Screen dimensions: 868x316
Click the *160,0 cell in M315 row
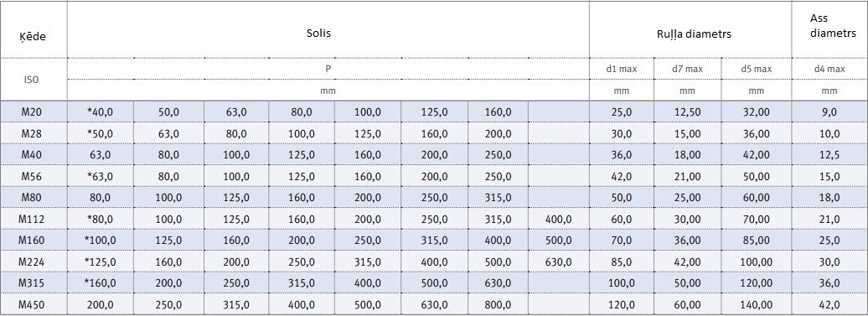click(100, 282)
